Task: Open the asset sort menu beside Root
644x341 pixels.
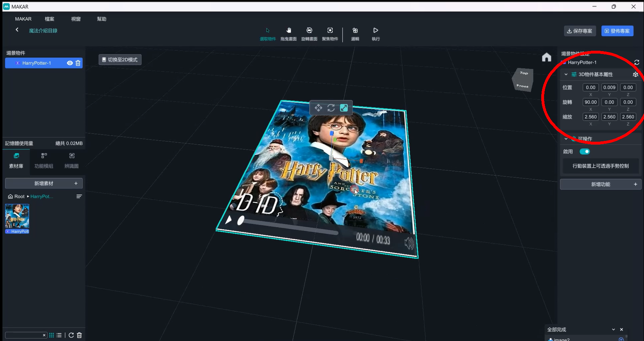Action: (x=79, y=196)
